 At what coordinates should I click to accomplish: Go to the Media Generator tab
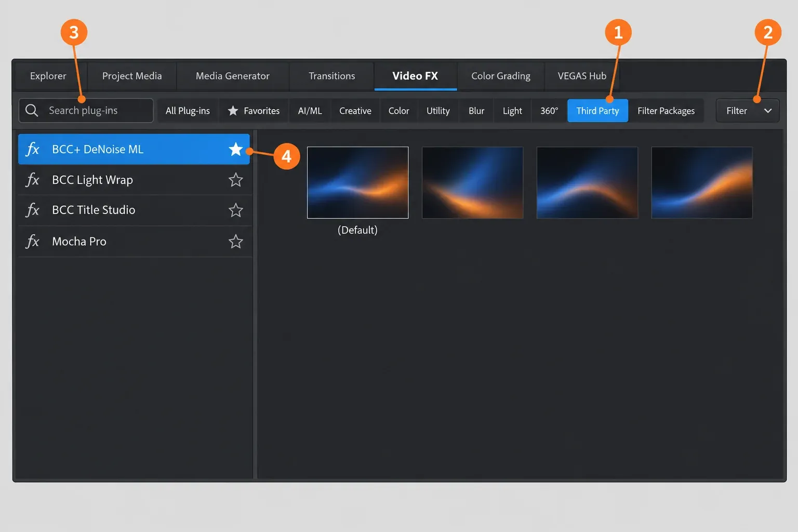click(233, 76)
